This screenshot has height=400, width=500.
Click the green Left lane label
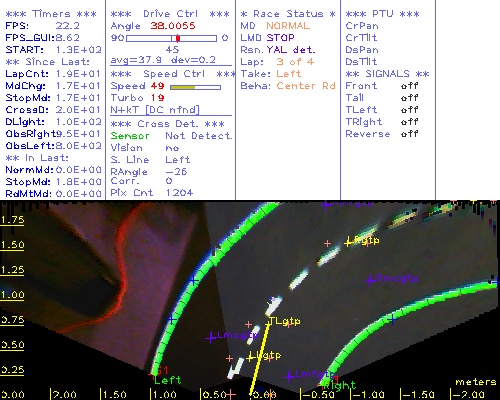[x=168, y=380]
